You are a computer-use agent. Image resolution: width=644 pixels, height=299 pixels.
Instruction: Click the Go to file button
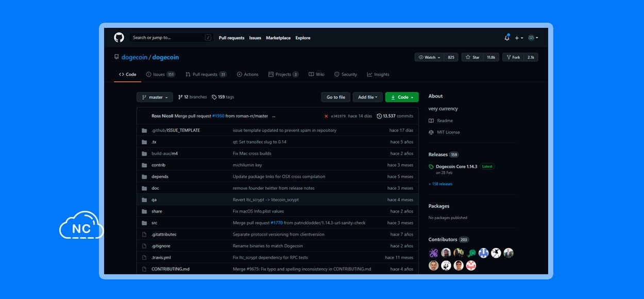(336, 97)
